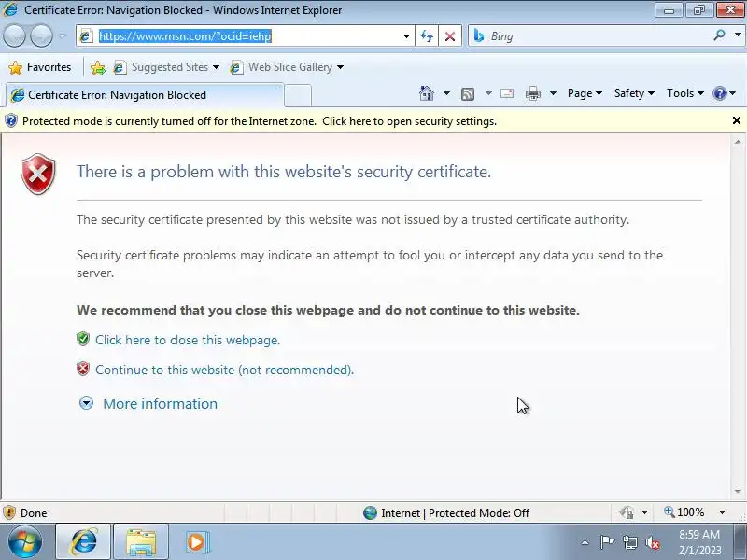Click the vertical scrollbar down arrow
The height and width of the screenshot is (560, 747).
(738, 491)
